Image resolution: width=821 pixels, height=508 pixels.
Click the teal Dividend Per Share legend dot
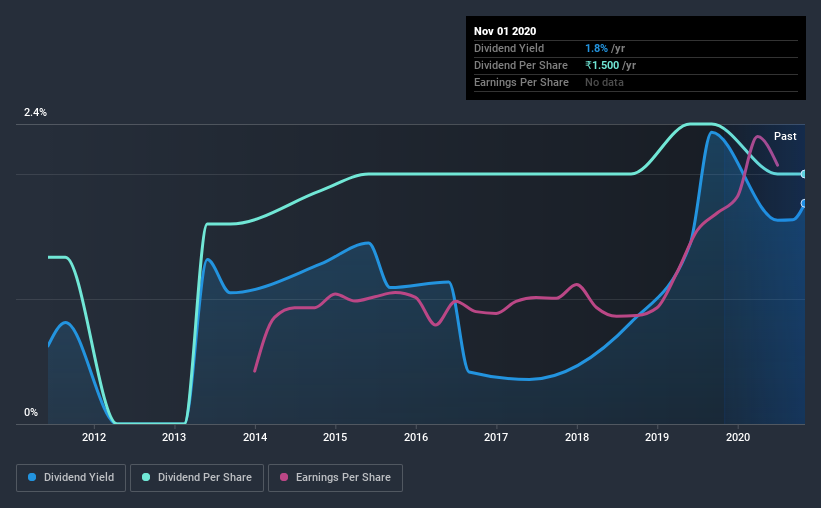pyautogui.click(x=146, y=477)
